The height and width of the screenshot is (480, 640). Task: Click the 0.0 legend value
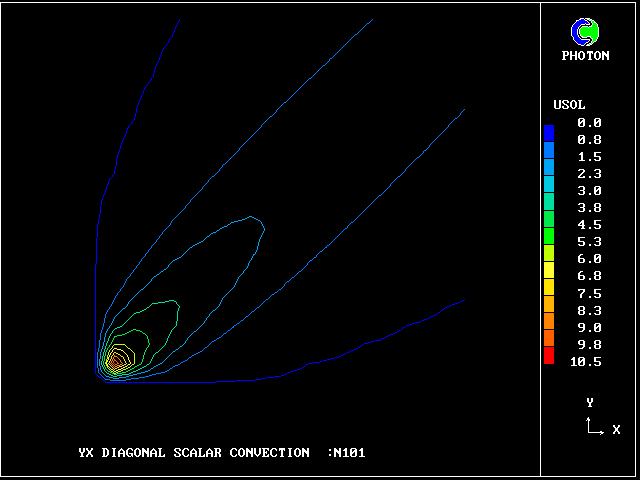click(589, 122)
